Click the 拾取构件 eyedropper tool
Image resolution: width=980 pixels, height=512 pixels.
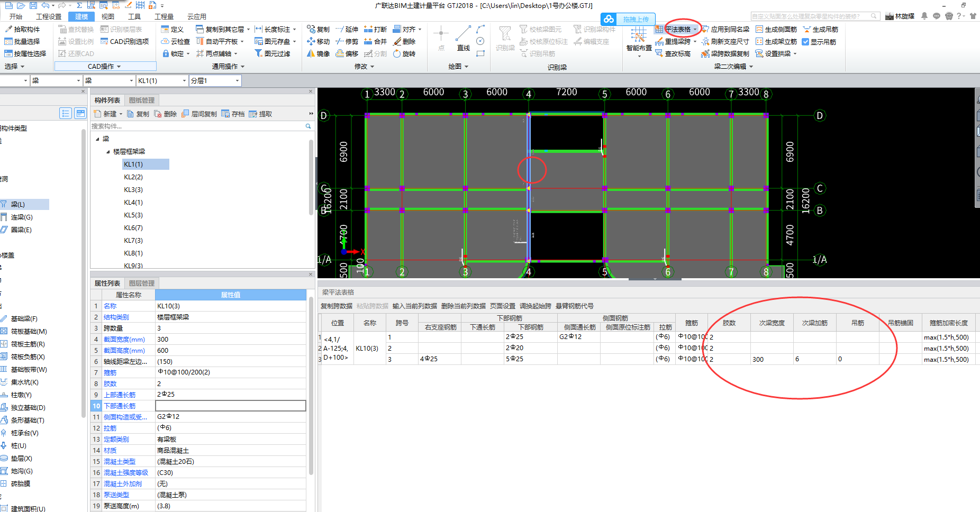(22, 29)
